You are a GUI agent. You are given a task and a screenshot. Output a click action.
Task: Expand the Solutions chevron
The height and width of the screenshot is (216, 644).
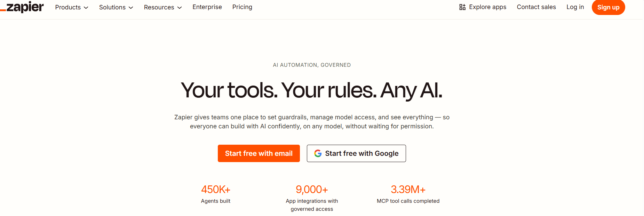point(131,8)
